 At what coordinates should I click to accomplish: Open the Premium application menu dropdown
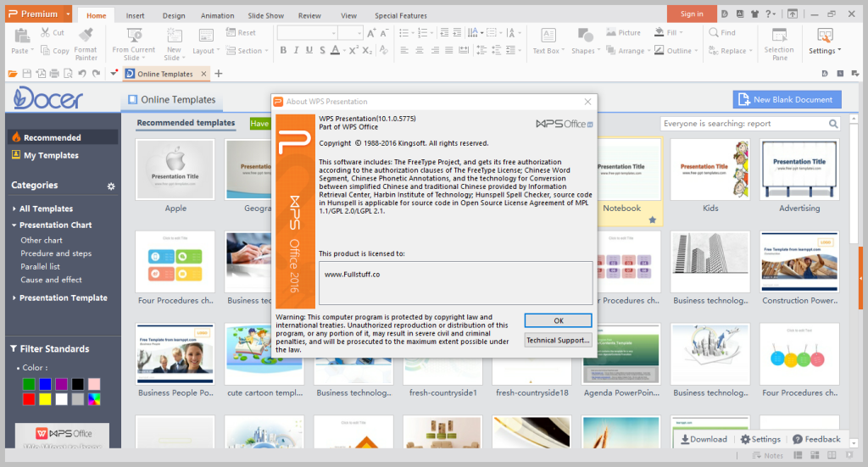[x=68, y=14]
